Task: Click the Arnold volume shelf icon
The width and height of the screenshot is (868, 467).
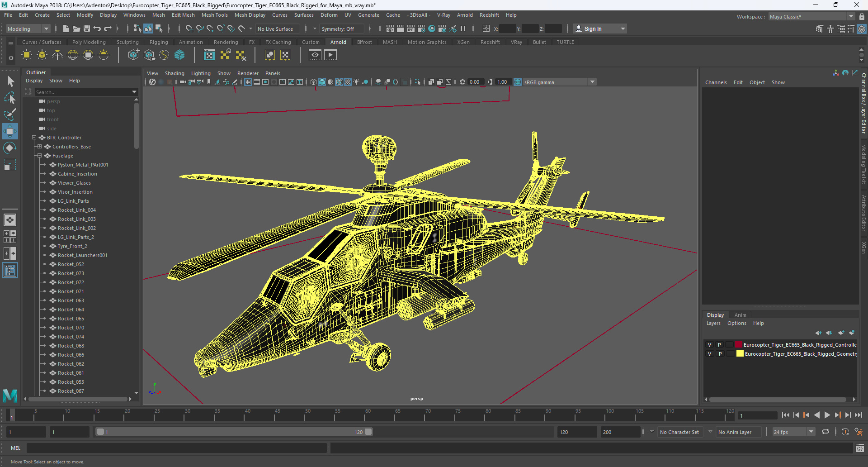Action: pyautogui.click(x=179, y=55)
